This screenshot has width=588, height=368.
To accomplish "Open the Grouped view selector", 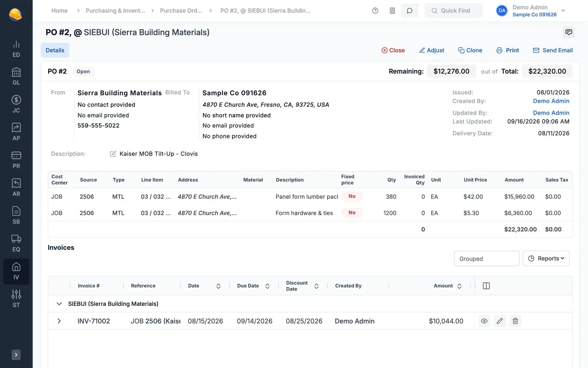I will [487, 258].
